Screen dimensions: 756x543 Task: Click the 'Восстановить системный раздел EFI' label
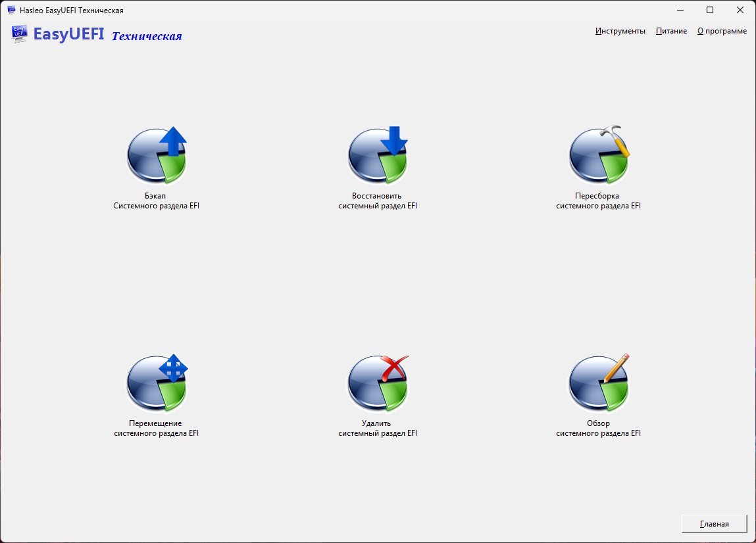378,201
